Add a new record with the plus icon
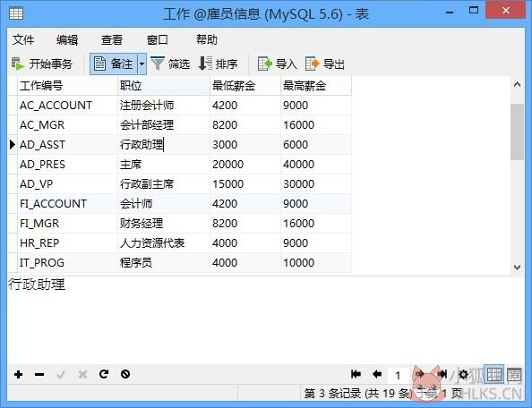This screenshot has width=532, height=408. click(x=18, y=375)
